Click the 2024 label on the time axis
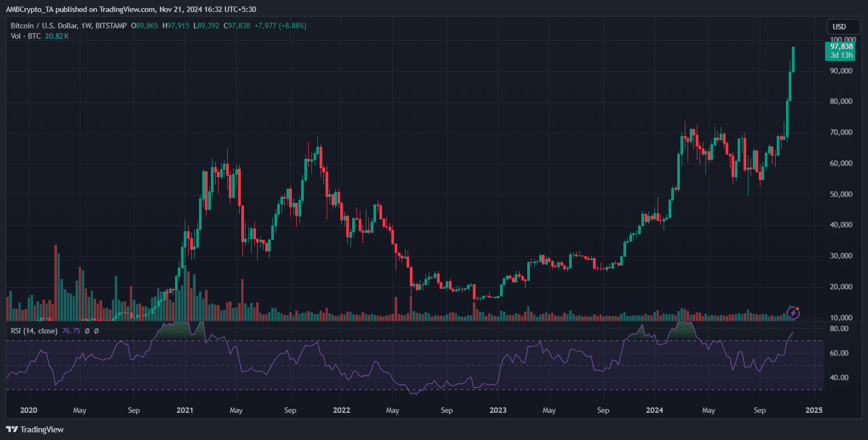Image resolution: width=868 pixels, height=440 pixels. click(x=654, y=410)
